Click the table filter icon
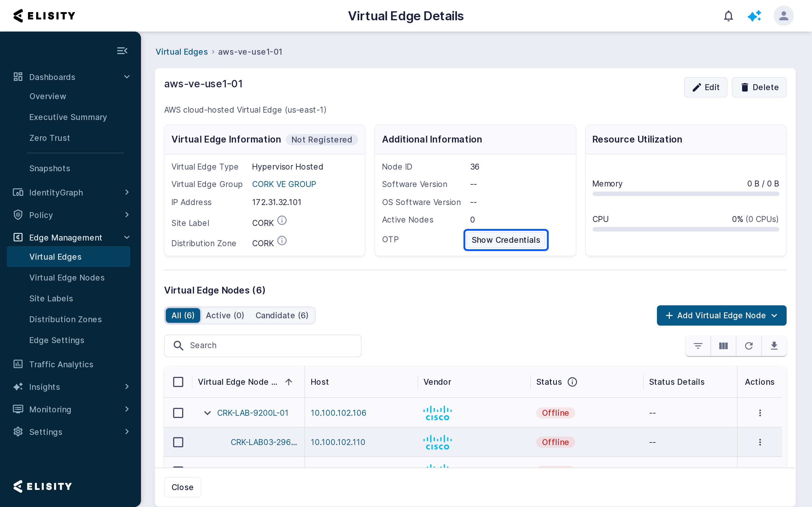This screenshot has width=812, height=507. pos(698,346)
